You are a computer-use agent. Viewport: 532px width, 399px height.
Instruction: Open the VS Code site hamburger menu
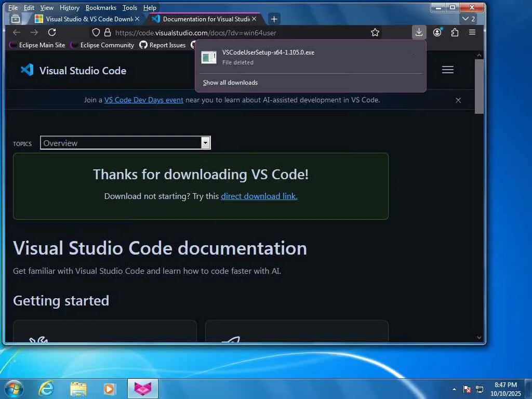448,70
